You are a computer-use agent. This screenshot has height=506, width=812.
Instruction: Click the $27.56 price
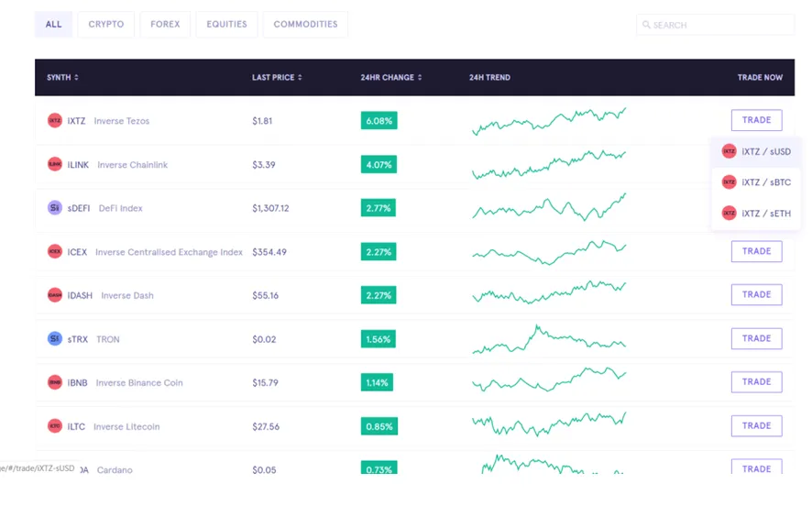click(266, 427)
